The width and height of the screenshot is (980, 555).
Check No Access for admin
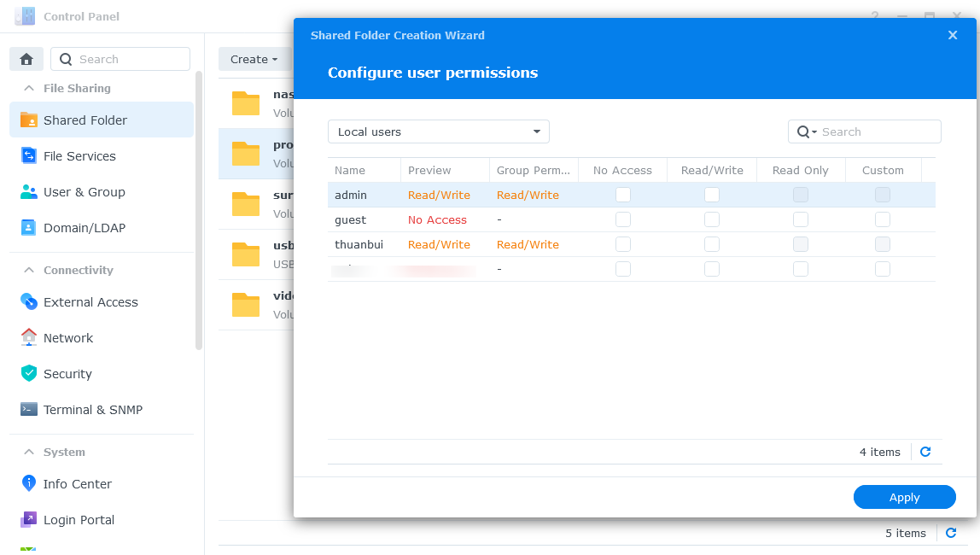(623, 195)
